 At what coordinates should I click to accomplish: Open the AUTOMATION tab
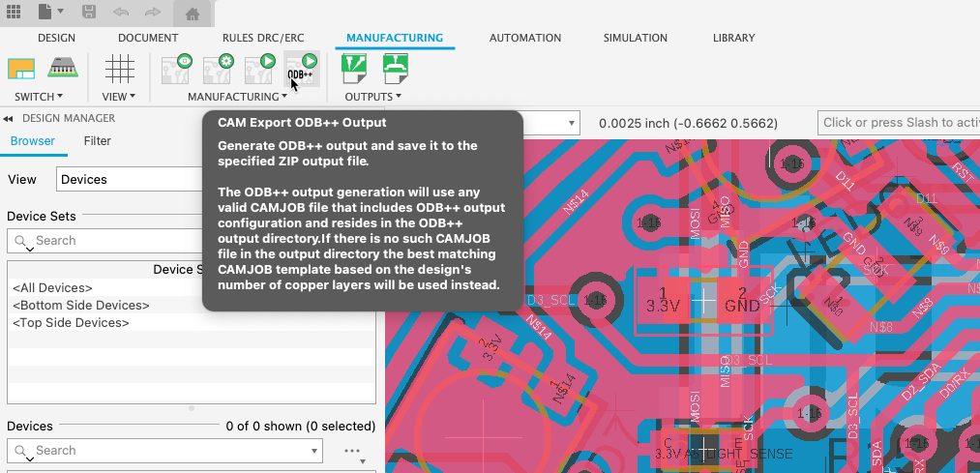tap(525, 38)
